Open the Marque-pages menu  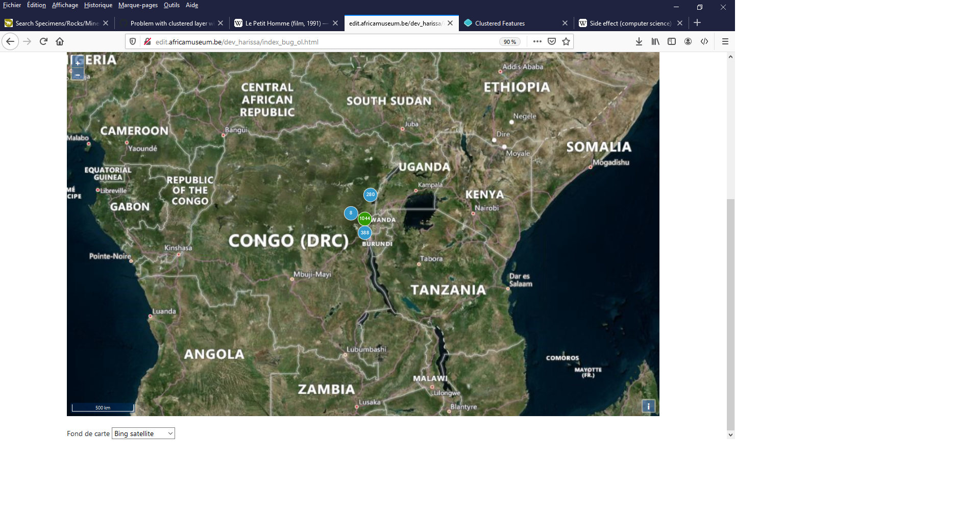tap(138, 5)
